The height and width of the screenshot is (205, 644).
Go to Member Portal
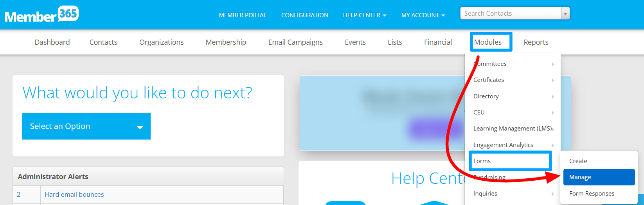coord(243,15)
